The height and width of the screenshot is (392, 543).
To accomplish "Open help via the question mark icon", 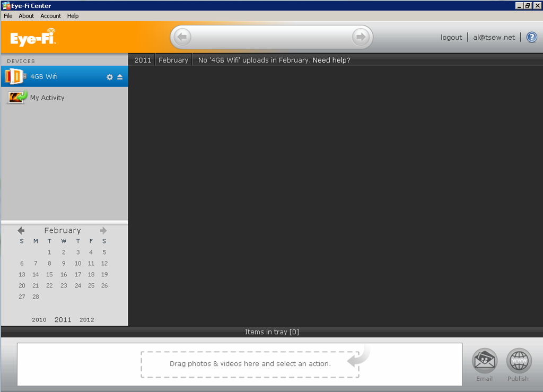I will [531, 37].
